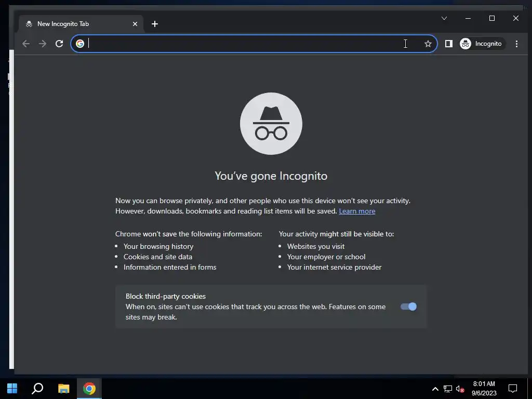Open the side panel icon

(448, 44)
